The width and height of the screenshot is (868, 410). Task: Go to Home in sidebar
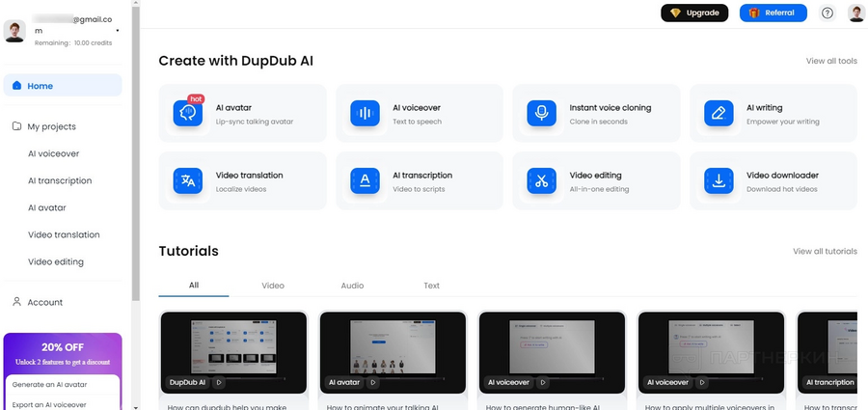click(63, 85)
